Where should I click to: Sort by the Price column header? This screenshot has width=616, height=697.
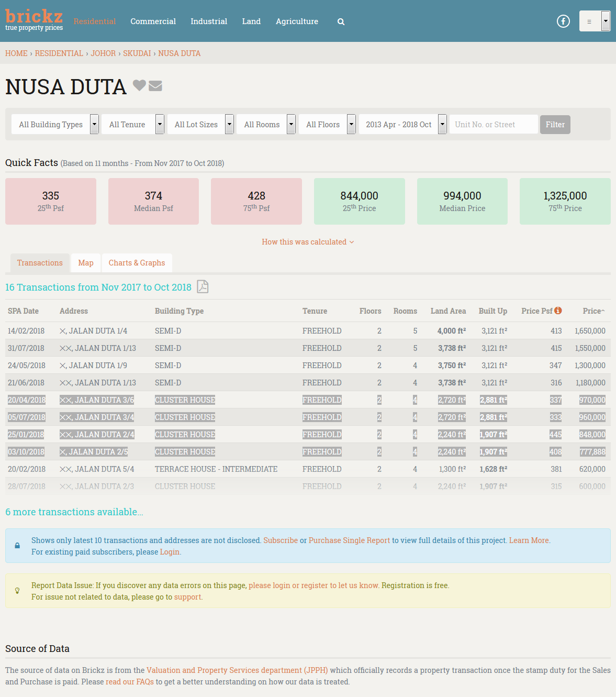[x=593, y=311]
